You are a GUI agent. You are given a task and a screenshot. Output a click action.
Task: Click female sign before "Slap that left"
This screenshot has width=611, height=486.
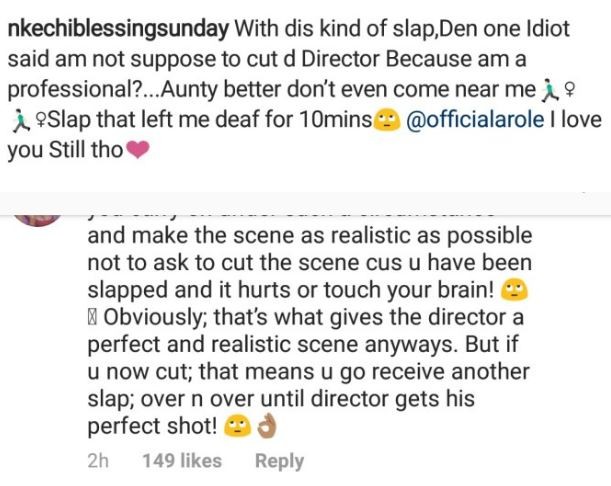pyautogui.click(x=37, y=122)
